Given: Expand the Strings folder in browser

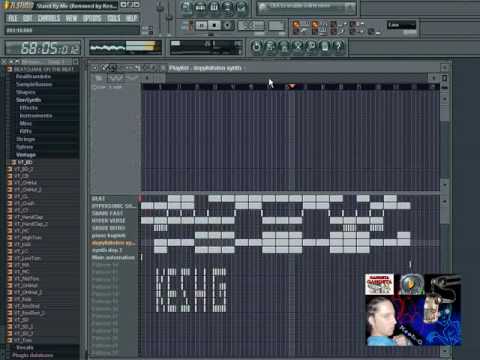Looking at the screenshot, I should 26,139.
